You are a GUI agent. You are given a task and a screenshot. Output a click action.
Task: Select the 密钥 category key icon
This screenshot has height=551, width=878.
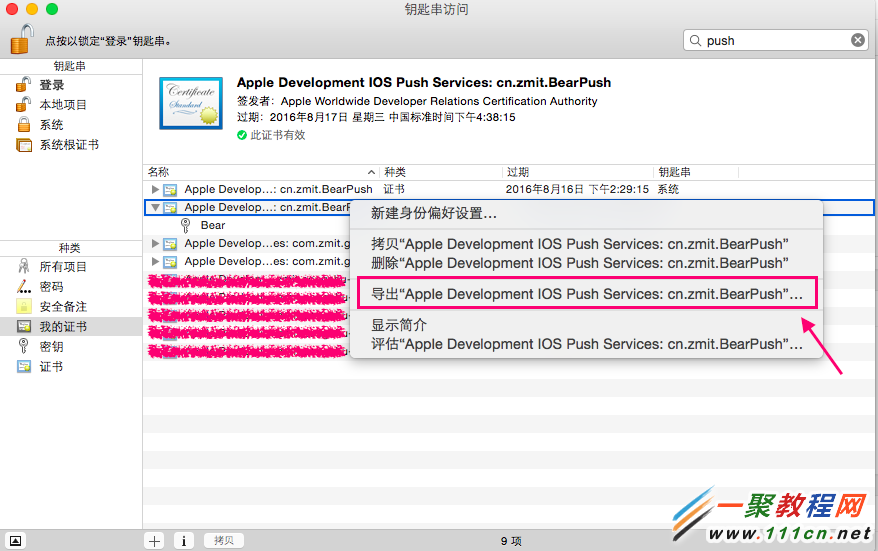[x=24, y=346]
